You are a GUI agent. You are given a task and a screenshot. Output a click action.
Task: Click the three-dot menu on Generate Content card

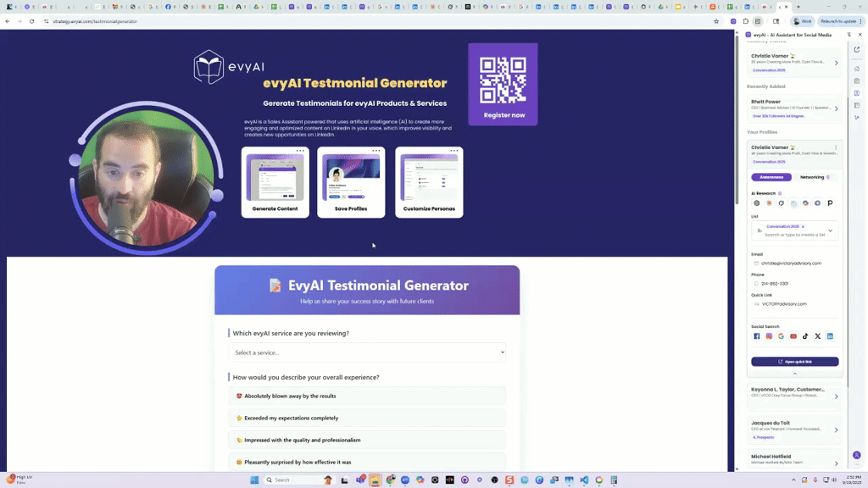point(300,151)
